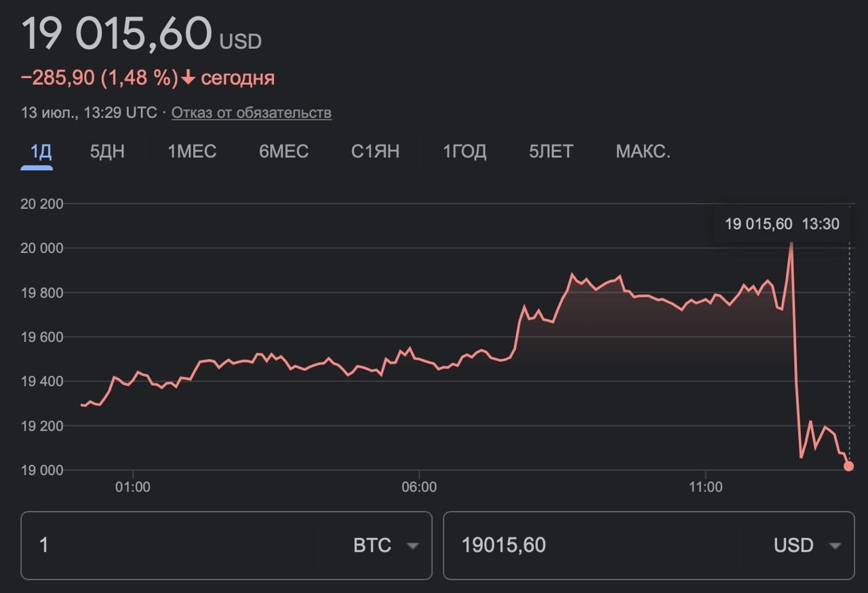Switch to the 5ДН range tab
The width and height of the screenshot is (868, 593).
coord(107,151)
